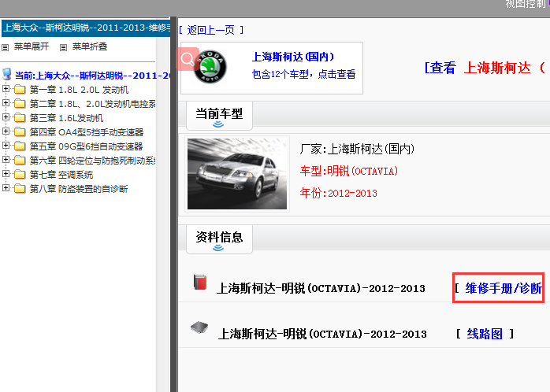Viewport: 550px width, 392px height.
Task: Select tree item 第七章 空调系统
Action: (61, 175)
